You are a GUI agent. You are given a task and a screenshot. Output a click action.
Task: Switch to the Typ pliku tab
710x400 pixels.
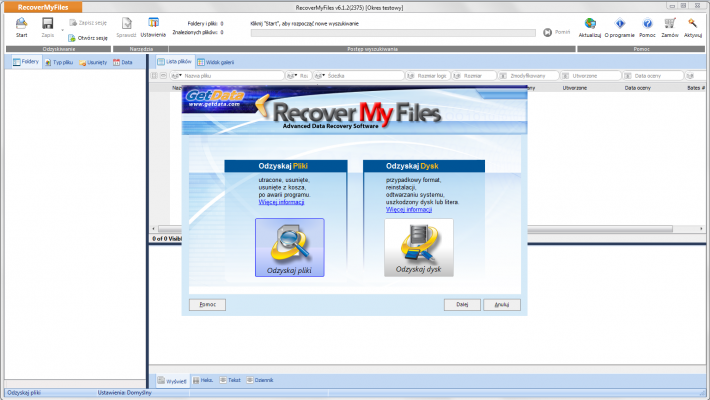59,63
